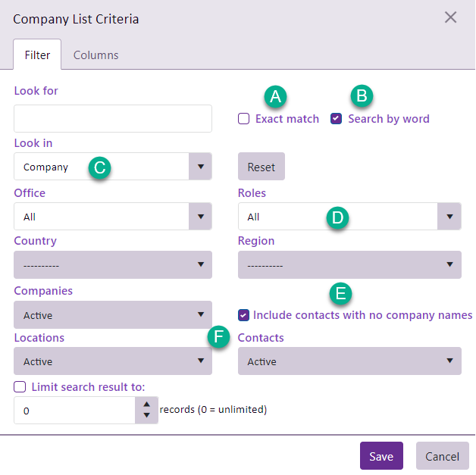Click the Save button

(x=381, y=456)
